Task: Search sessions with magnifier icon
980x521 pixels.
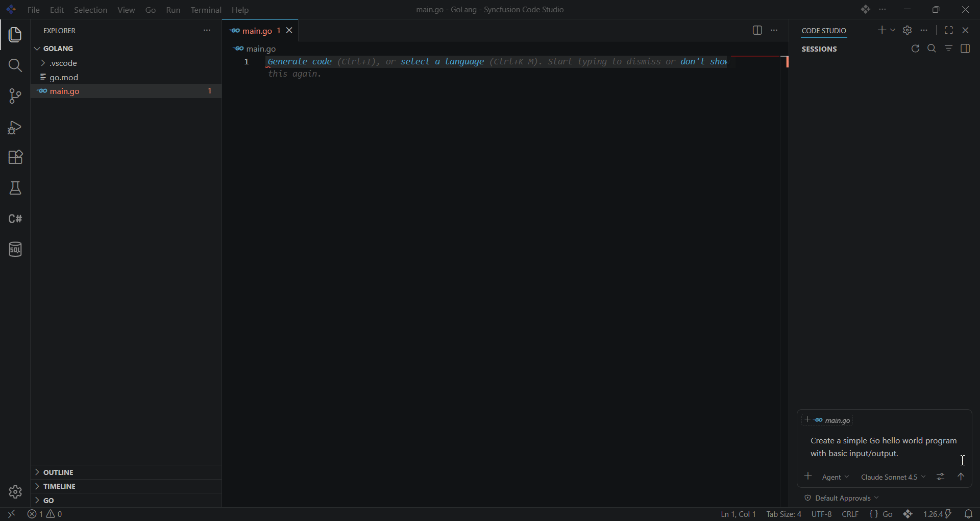Action: [x=932, y=49]
